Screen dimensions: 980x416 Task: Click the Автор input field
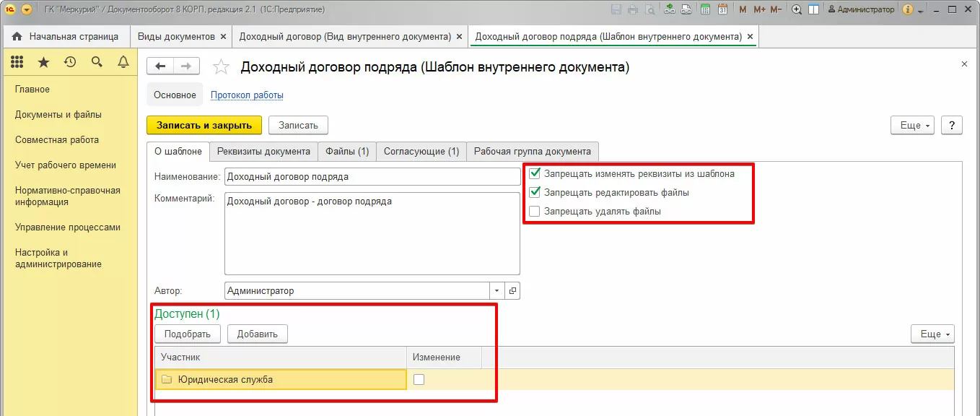tap(357, 290)
